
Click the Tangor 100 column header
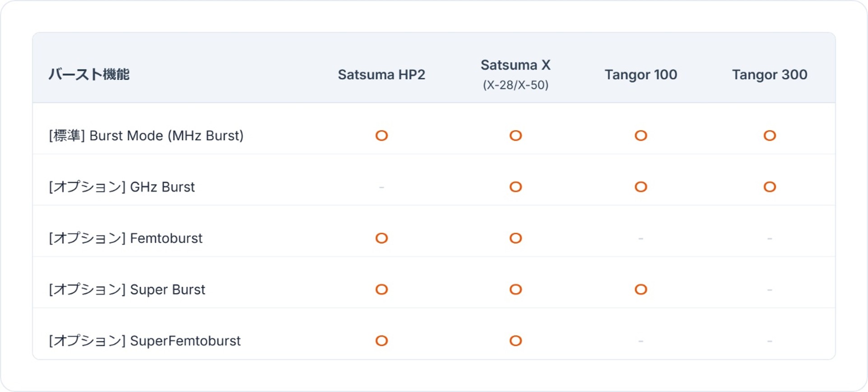click(641, 74)
